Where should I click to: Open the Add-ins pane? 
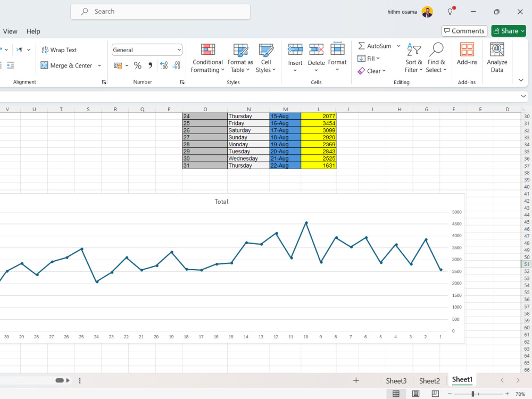pyautogui.click(x=467, y=54)
